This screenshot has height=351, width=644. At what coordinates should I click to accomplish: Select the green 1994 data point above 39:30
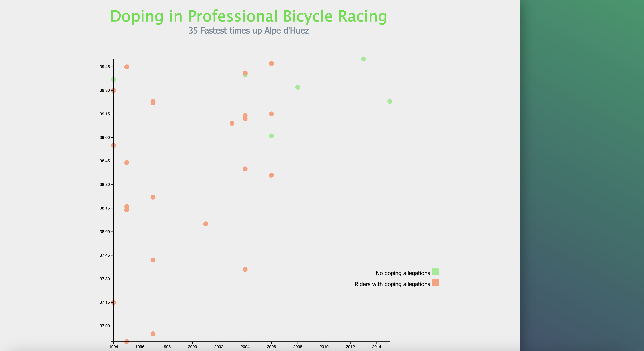click(114, 79)
